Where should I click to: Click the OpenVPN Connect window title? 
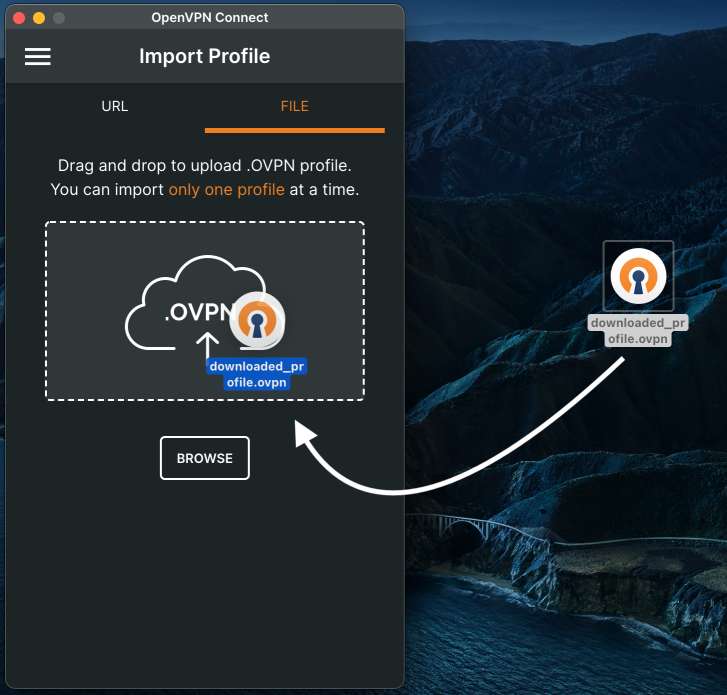pos(210,18)
